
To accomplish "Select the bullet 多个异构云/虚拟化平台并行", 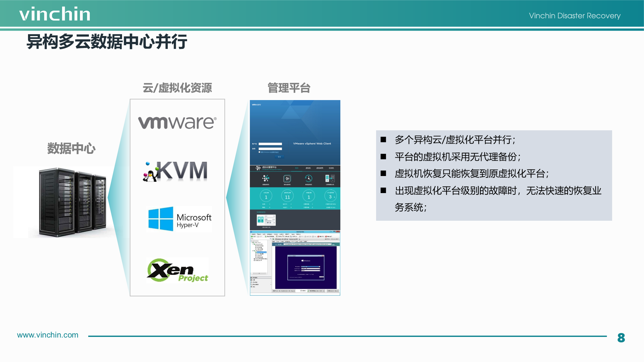I will tap(455, 140).
